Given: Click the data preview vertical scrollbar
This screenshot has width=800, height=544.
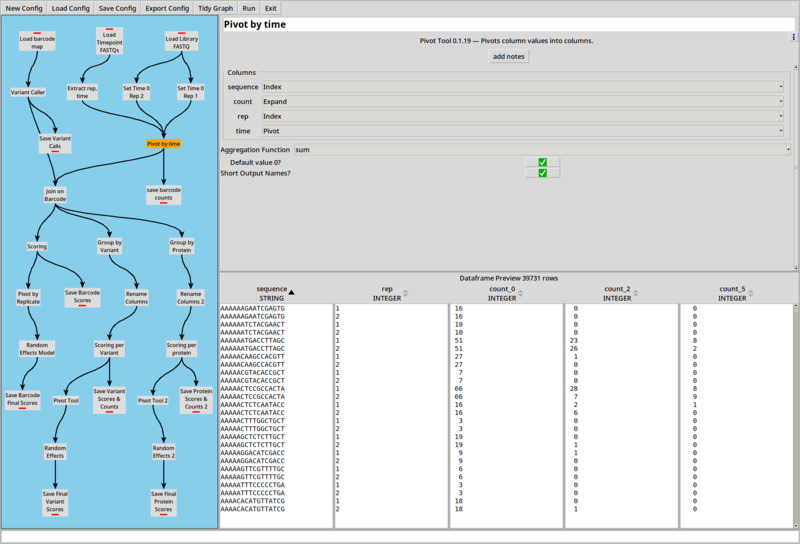Looking at the screenshot, I should tap(796, 416).
